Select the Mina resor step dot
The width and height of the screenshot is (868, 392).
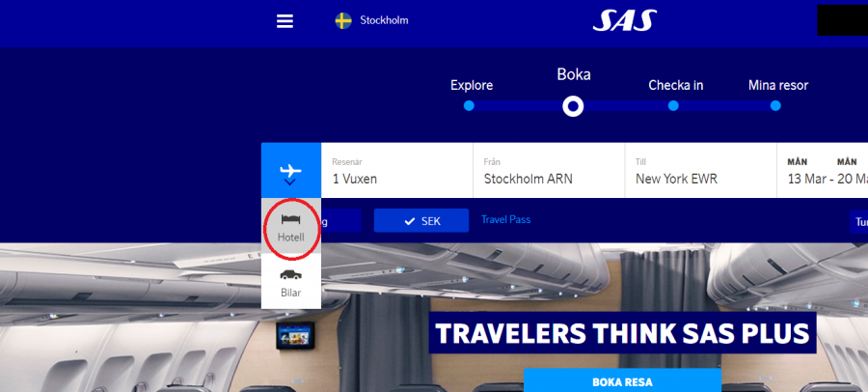pos(775,106)
